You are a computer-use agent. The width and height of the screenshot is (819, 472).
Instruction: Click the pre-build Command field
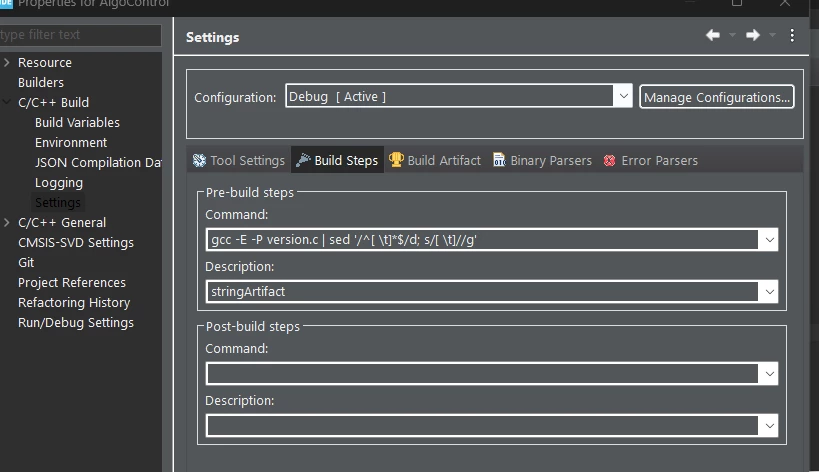[x=482, y=240]
